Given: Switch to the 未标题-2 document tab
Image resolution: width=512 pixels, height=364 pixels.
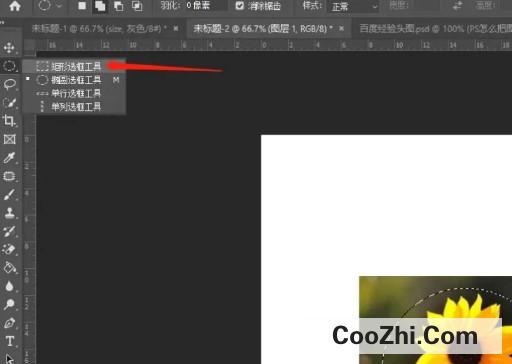Looking at the screenshot, I should point(263,29).
